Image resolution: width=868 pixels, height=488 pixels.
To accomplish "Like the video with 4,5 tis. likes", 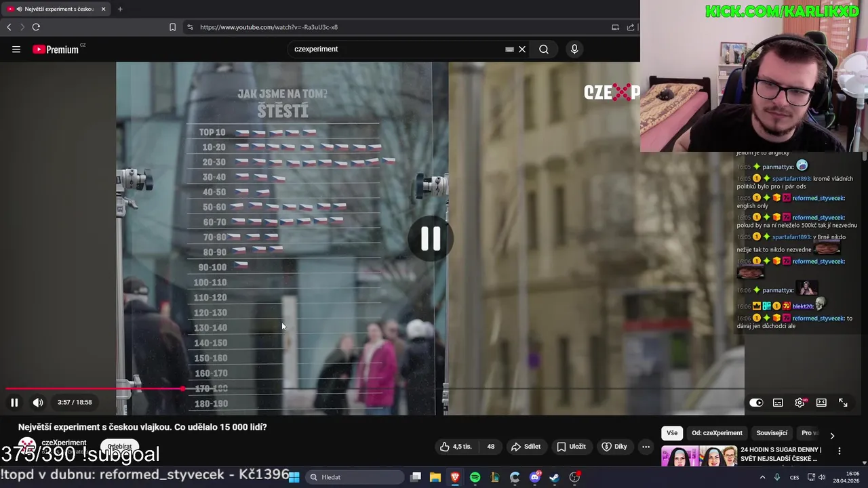I will [x=456, y=447].
